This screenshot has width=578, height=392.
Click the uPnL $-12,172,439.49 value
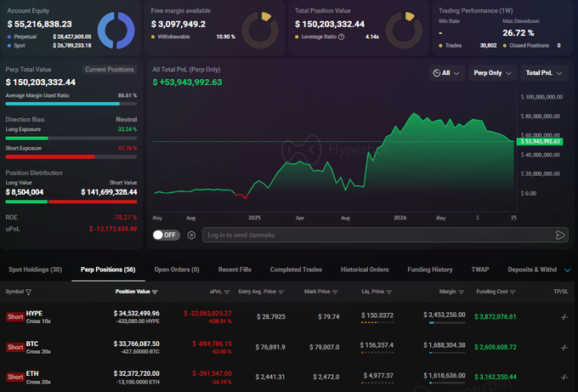pyautogui.click(x=113, y=229)
